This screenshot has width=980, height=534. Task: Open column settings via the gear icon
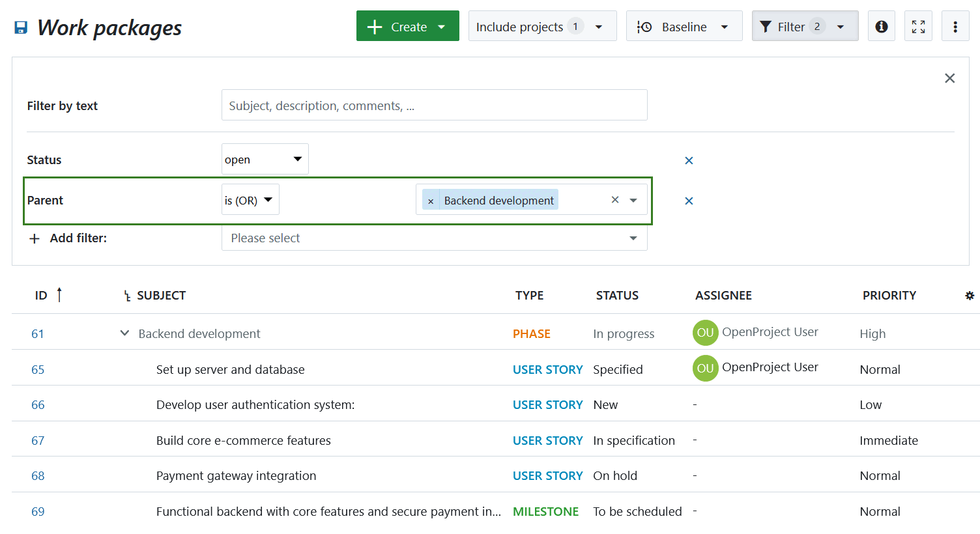970,295
